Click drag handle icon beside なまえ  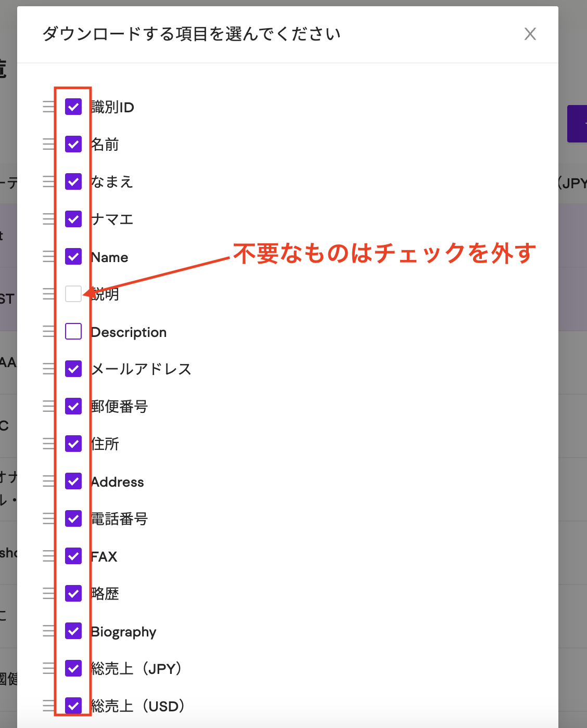coord(48,181)
